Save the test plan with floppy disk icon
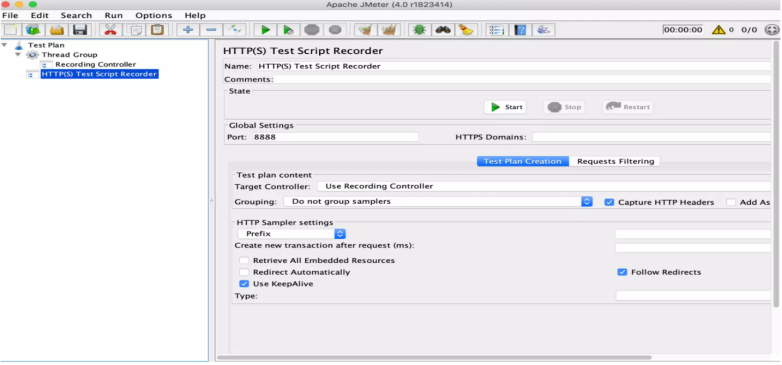The width and height of the screenshot is (782, 365). (x=80, y=30)
